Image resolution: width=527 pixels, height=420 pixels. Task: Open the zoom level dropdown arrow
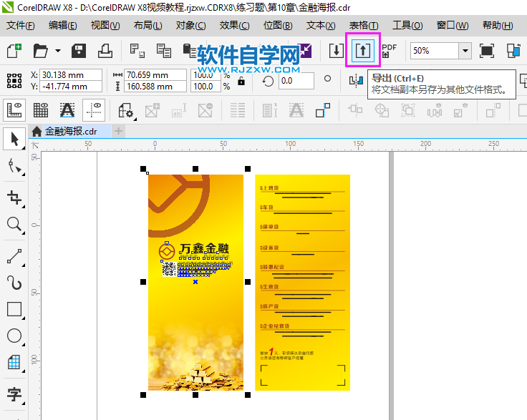465,51
